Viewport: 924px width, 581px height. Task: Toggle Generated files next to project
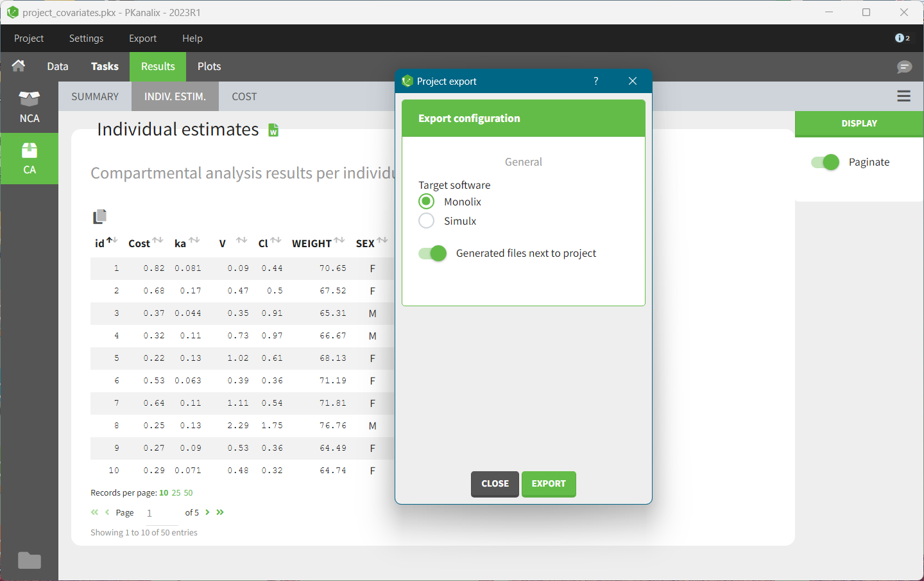(432, 254)
